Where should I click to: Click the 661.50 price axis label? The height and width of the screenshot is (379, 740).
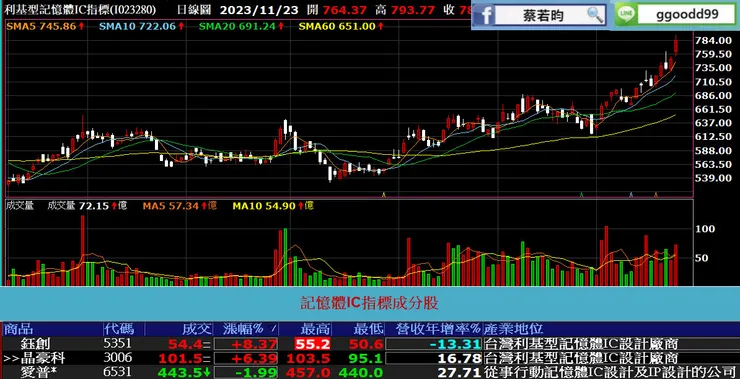713,109
